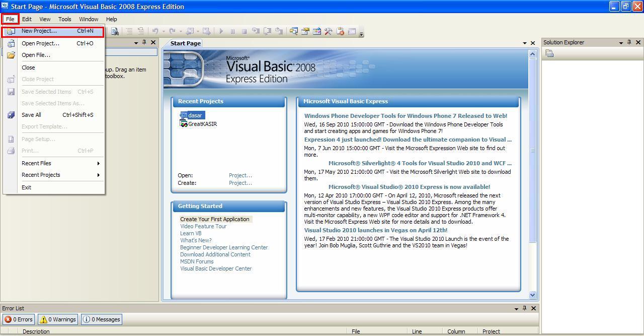Open Solution Explorer via toolbar icon

(x=293, y=31)
